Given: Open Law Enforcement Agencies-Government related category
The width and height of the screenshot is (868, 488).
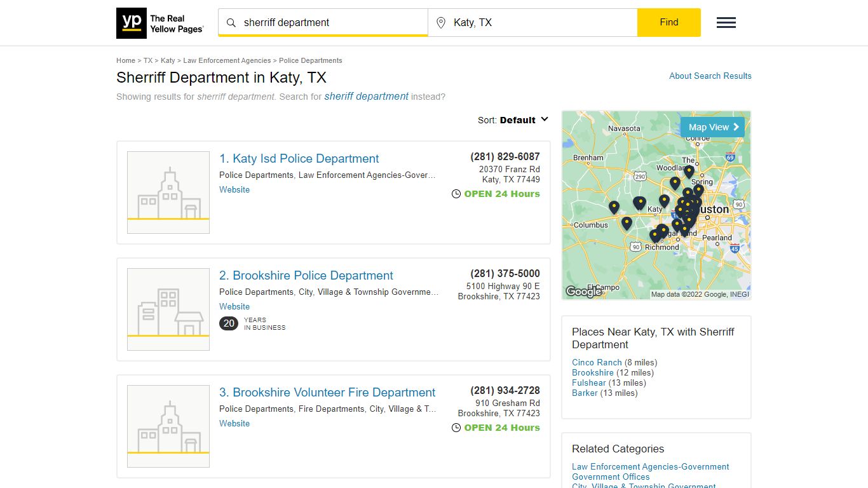Looking at the screenshot, I should click(x=651, y=466).
